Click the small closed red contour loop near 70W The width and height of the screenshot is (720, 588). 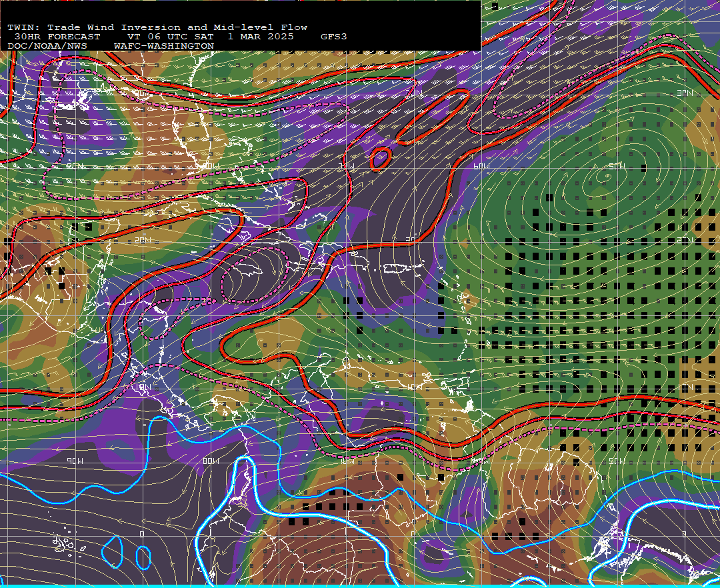point(381,159)
